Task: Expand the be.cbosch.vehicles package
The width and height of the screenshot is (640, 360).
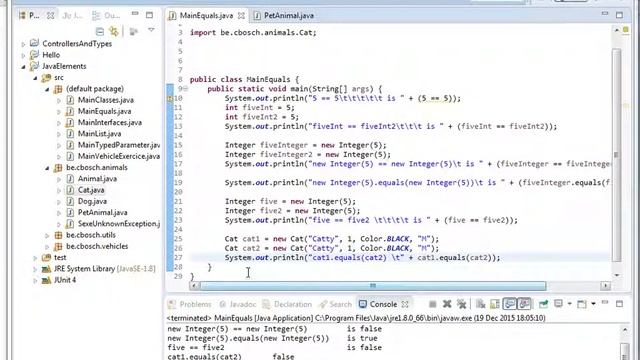Action: pos(47,247)
